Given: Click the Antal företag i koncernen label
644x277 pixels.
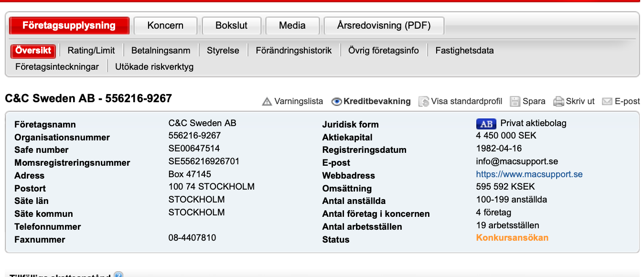Looking at the screenshot, I should pyautogui.click(x=376, y=214).
